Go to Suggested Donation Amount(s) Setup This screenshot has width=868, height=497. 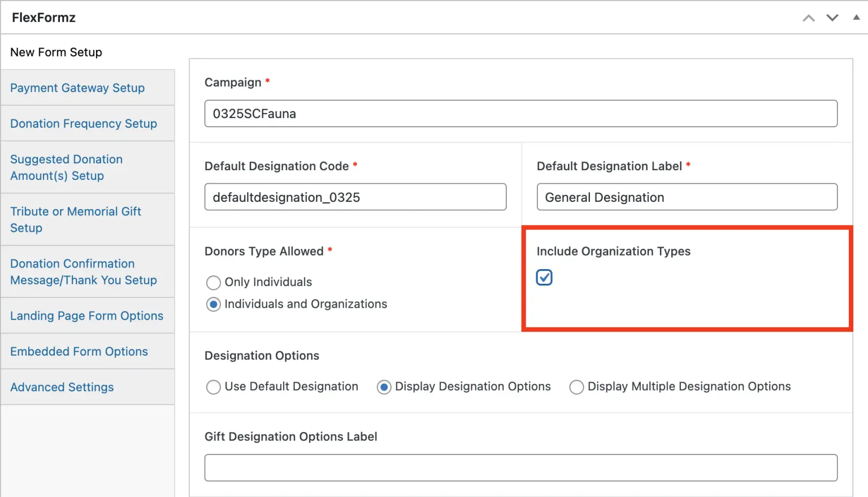click(x=66, y=167)
